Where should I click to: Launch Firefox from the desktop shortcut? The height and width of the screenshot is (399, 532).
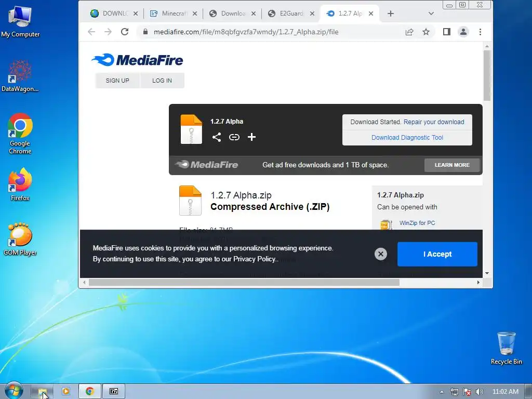coord(20,184)
